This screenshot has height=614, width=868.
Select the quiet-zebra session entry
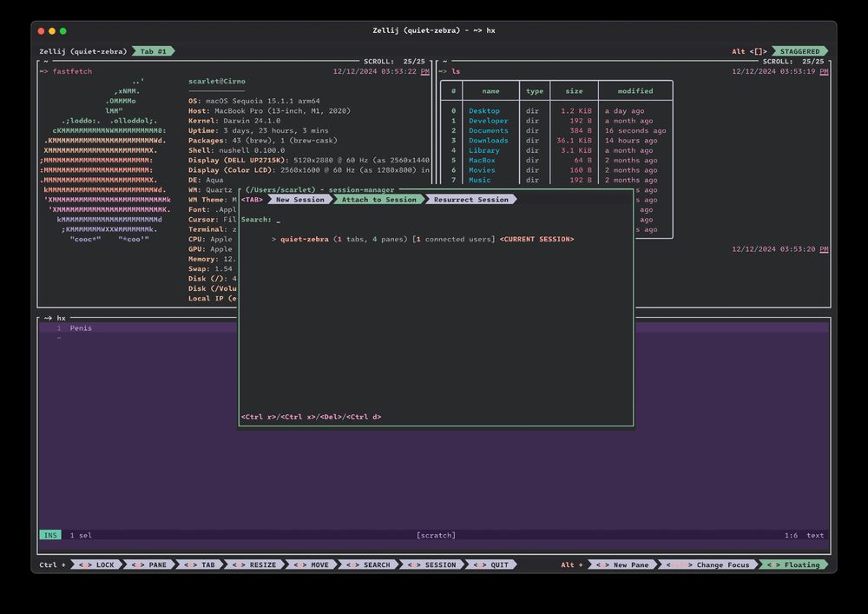pyautogui.click(x=423, y=239)
